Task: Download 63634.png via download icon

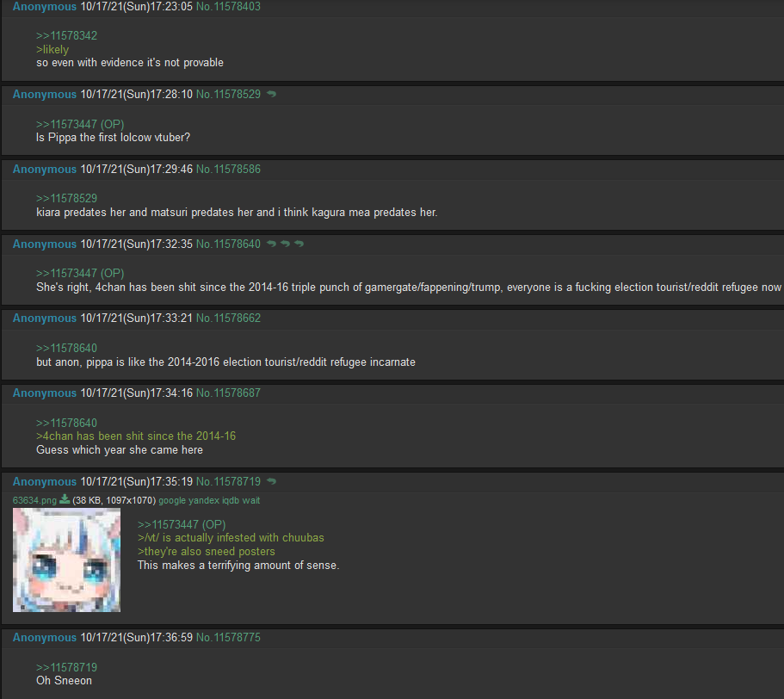Action: tap(65, 499)
